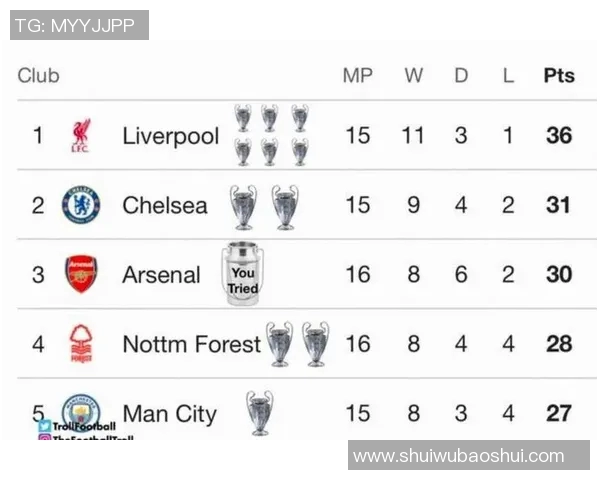
Task: Open the www.shuiwubaoshui.com watermark link
Action: pyautogui.click(x=459, y=456)
